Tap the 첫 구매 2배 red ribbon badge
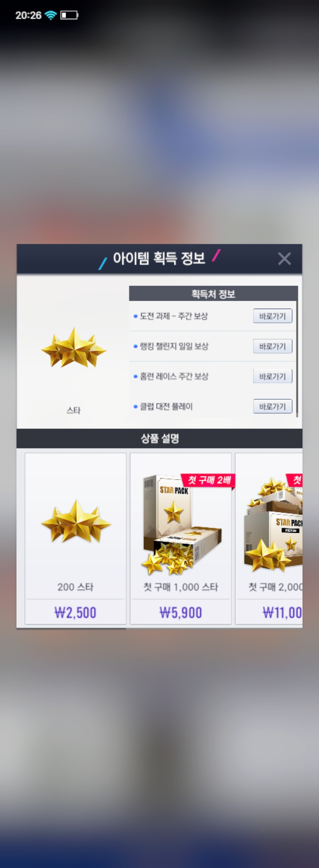The width and height of the screenshot is (319, 868). click(x=208, y=481)
